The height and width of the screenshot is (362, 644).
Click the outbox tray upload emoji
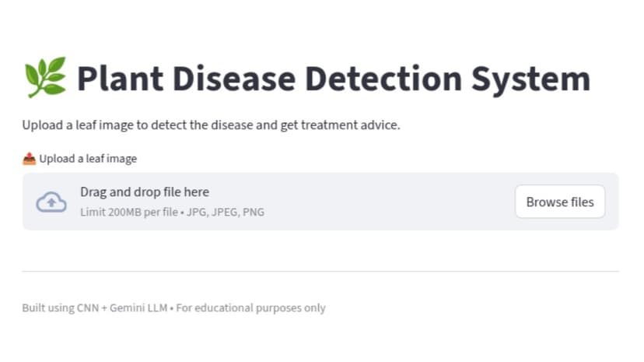point(29,159)
